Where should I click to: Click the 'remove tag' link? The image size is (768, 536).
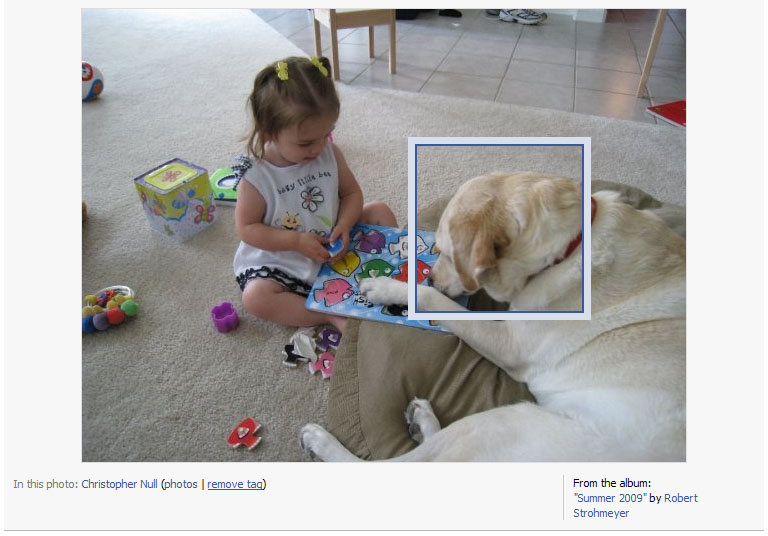pos(235,484)
